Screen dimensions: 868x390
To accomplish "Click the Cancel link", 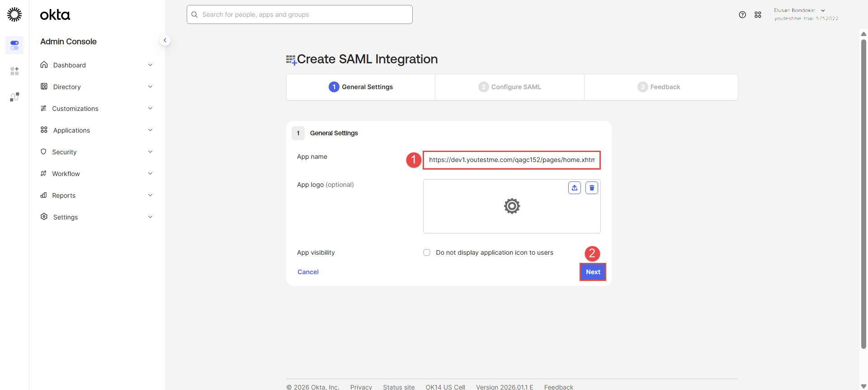I will [x=308, y=272].
